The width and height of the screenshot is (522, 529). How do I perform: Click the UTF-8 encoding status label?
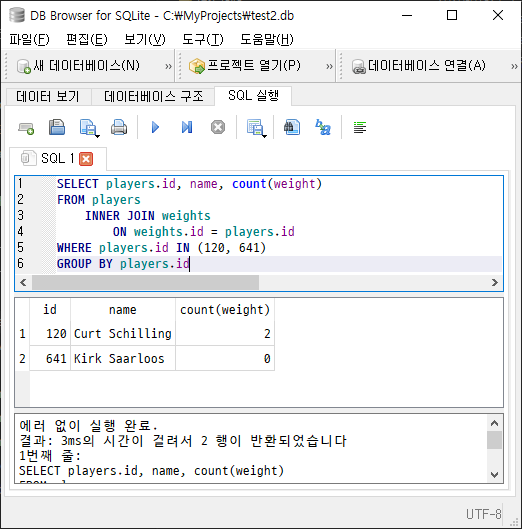484,514
